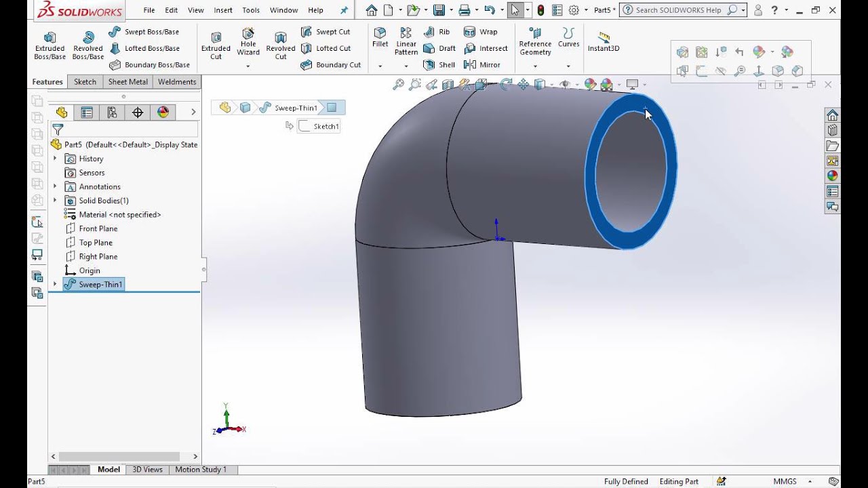Image resolution: width=868 pixels, height=488 pixels.
Task: Open the Linear Pattern dropdown arrow
Action: pos(406,66)
